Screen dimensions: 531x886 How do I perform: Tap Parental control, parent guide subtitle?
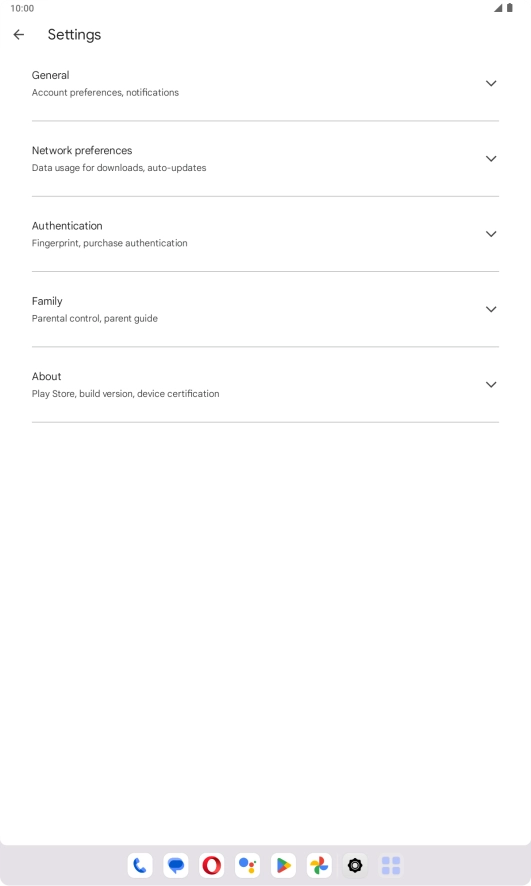(95, 318)
